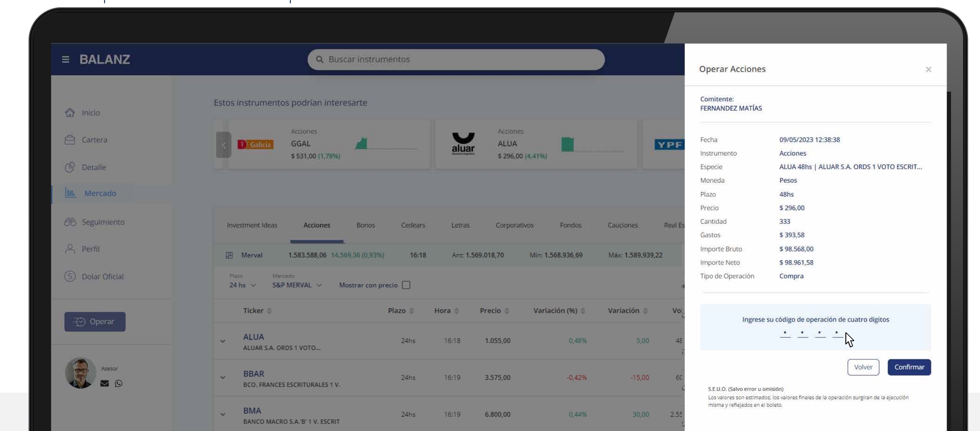Screen dimensions: 980x431
Task: Click the BALANZ logo
Action: pyautogui.click(x=105, y=60)
